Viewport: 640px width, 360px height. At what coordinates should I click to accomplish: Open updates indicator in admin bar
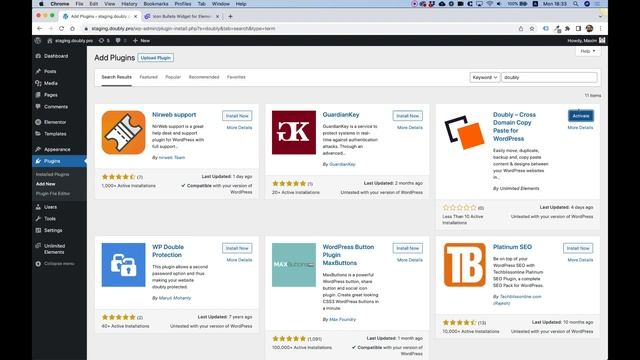(104, 41)
